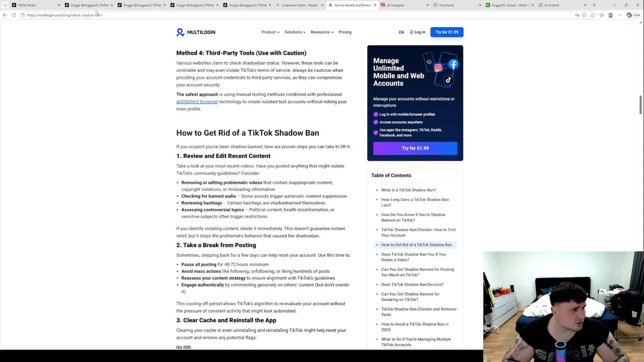Click the webcam overlay video

click(563, 307)
